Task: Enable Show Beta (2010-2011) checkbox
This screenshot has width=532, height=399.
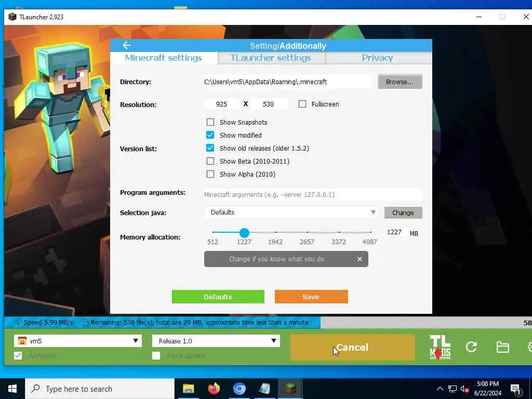Action: 210,161
